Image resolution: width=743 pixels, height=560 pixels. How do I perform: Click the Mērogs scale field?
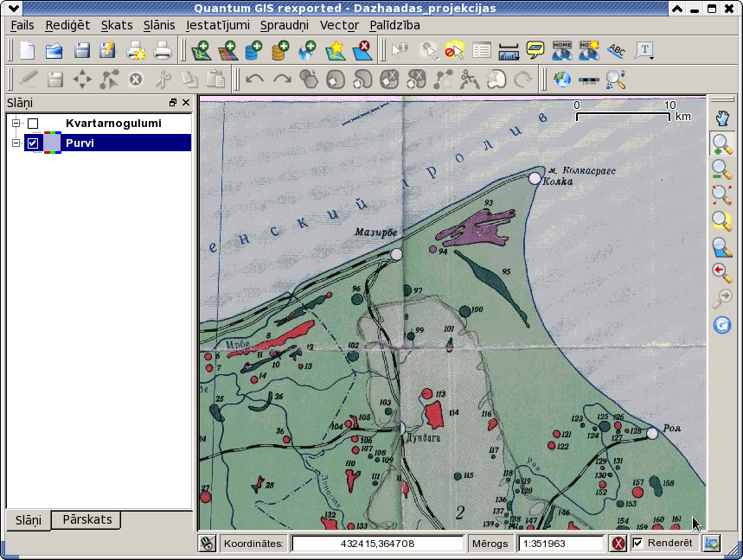[561, 544]
